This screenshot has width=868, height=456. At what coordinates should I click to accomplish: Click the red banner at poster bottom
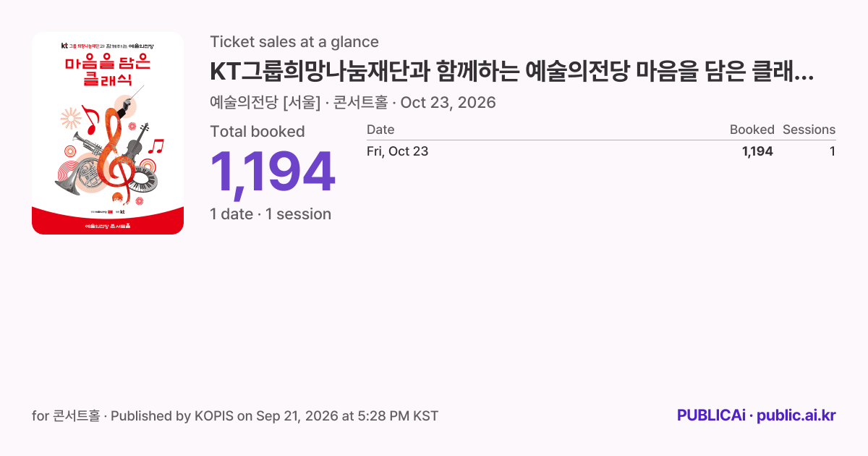click(x=108, y=221)
